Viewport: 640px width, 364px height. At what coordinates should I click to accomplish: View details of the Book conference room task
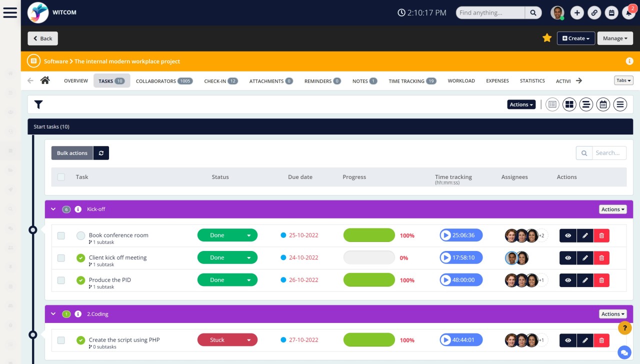click(567, 235)
